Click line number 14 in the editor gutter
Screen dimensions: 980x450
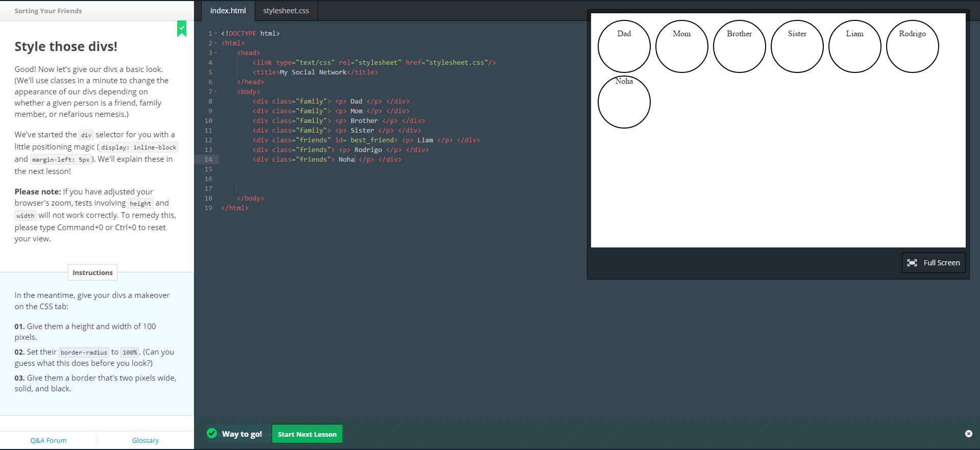coord(208,160)
